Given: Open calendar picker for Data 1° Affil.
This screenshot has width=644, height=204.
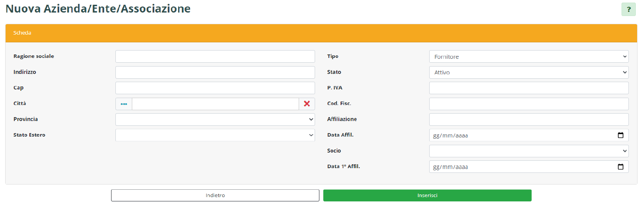Looking at the screenshot, I should [621, 167].
